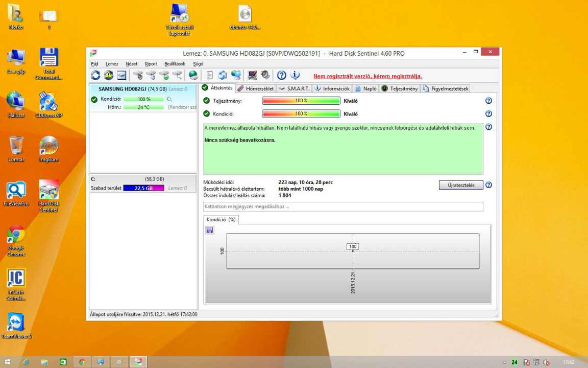Click the globe toolbar icon
Image resolution: width=588 pixels, height=368 pixels.
[x=193, y=76]
